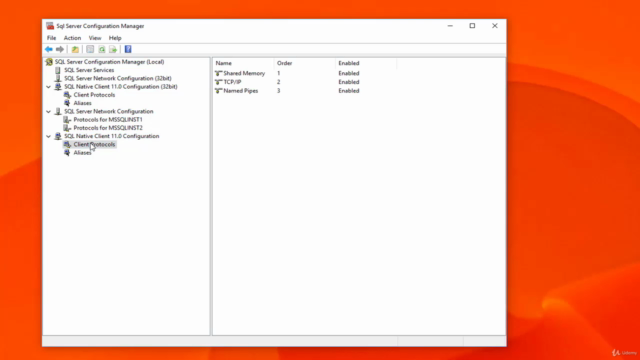Viewport: 640px width, 360px height.
Task: Click the Export List toolbar icon
Action: [x=113, y=49]
